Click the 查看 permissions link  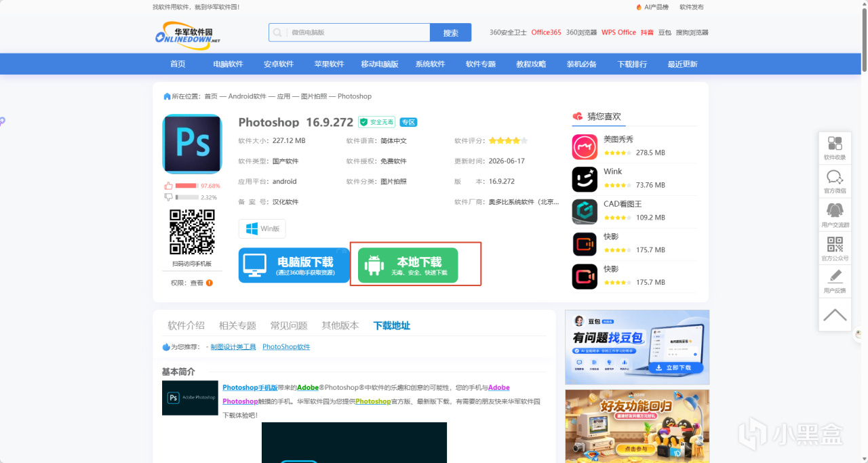click(196, 283)
